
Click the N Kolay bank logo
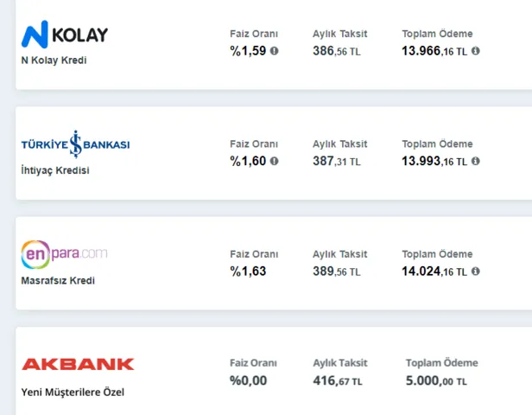pyautogui.click(x=66, y=35)
